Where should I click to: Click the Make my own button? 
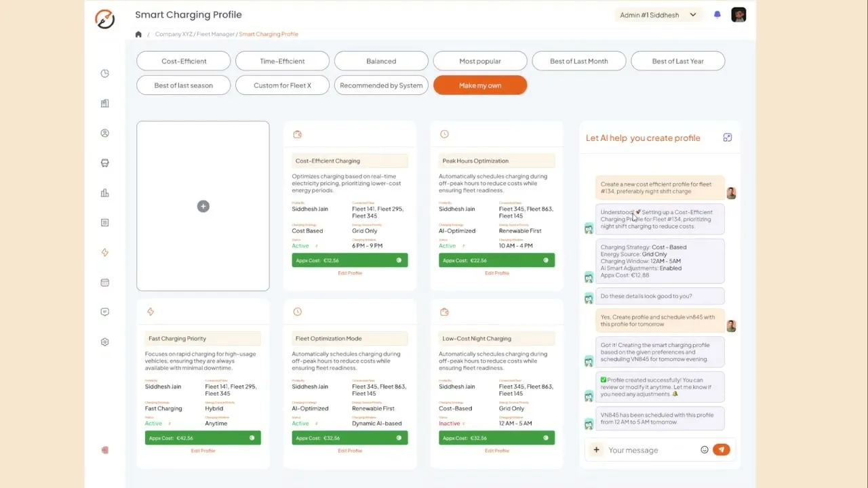tap(480, 85)
